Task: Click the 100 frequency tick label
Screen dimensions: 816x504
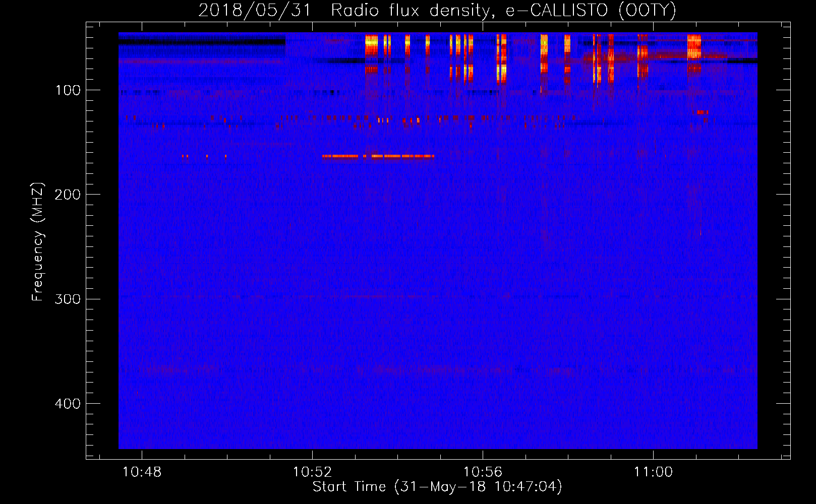Action: pyautogui.click(x=68, y=90)
